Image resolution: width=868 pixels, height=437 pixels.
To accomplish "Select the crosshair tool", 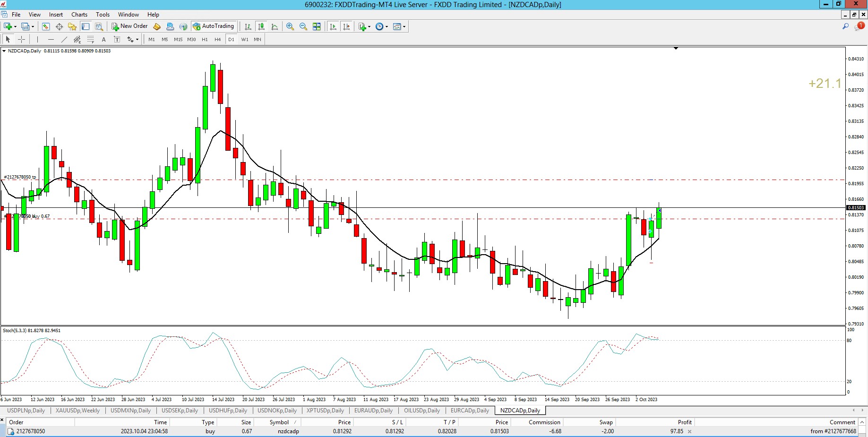I will click(21, 39).
